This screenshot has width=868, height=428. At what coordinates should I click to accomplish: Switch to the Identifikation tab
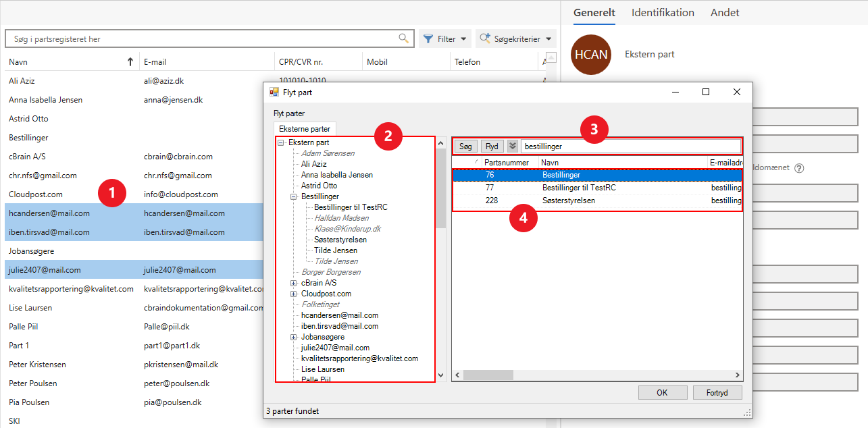pos(663,13)
